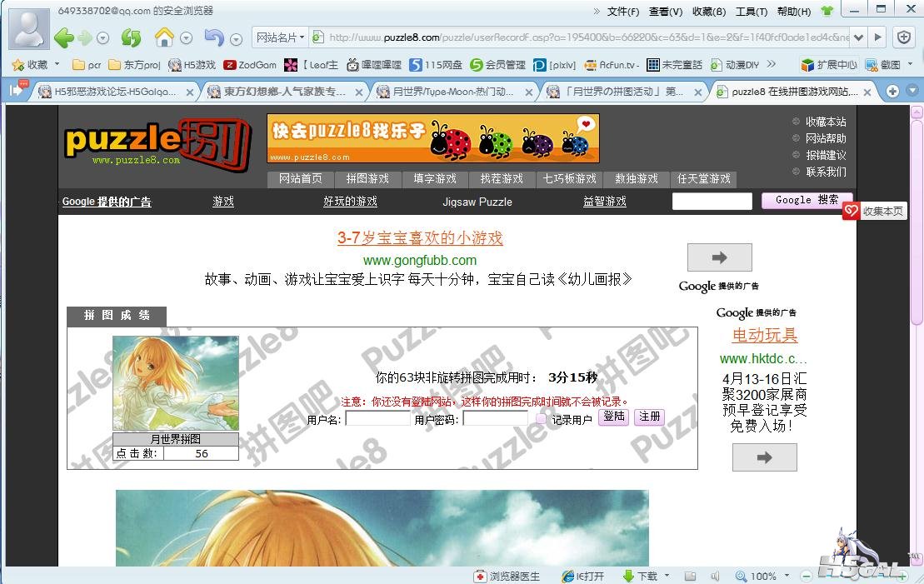Open the 100% zoom level dropdown
The image size is (924, 584).
787,576
